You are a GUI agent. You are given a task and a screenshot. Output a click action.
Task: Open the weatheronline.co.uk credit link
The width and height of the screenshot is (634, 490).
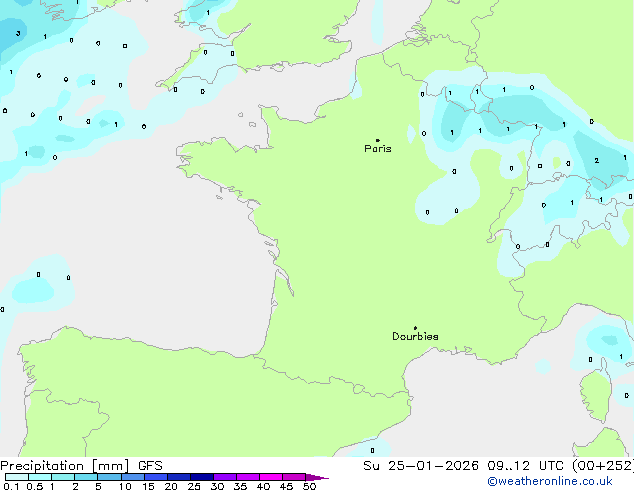pos(550,481)
